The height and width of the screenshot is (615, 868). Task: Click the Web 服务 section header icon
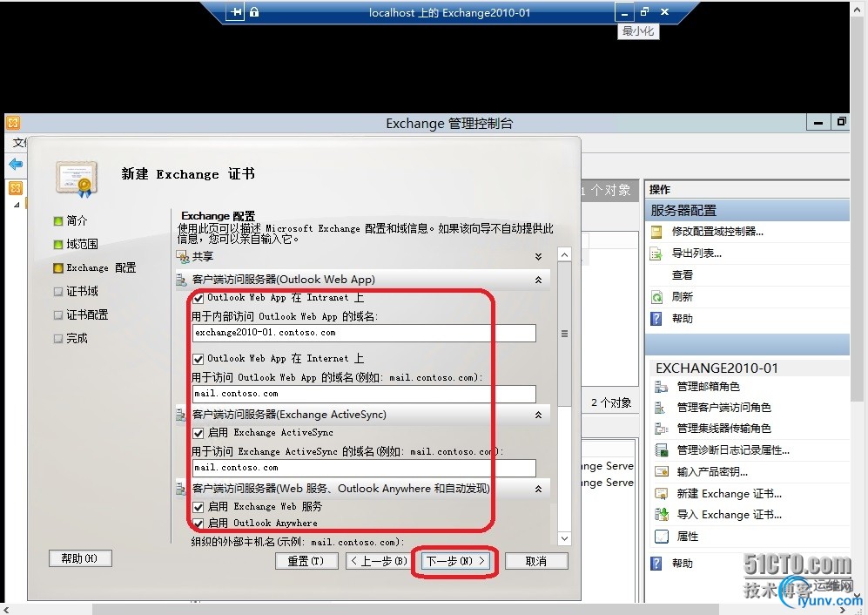[x=182, y=489]
